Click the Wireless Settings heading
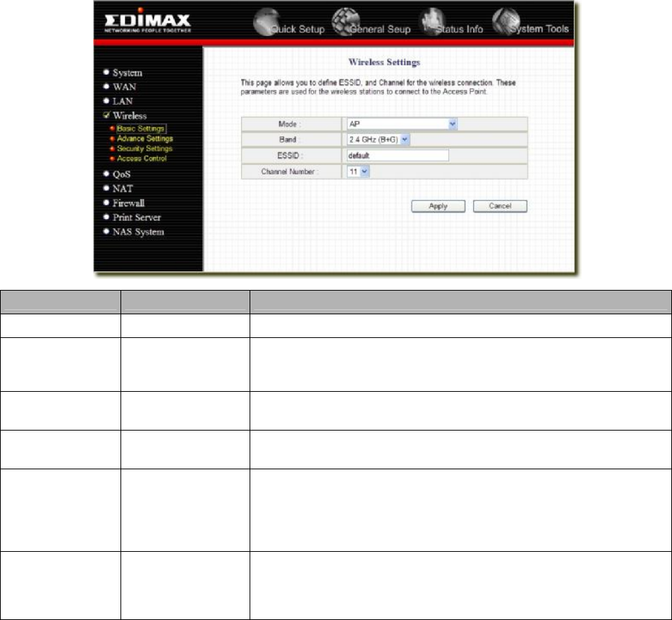Image resolution: width=672 pixels, height=620 pixels. pyautogui.click(x=384, y=62)
